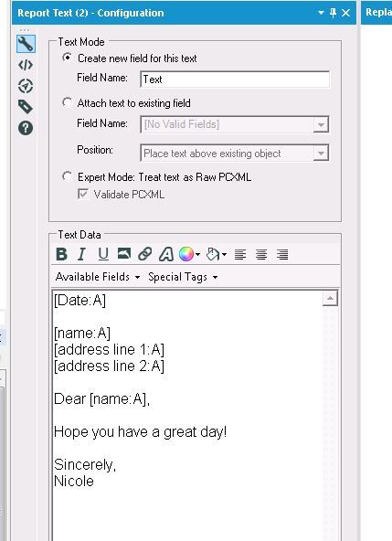The height and width of the screenshot is (541, 392).
Task: Insert hyperlink using the chain icon
Action: pyautogui.click(x=145, y=254)
